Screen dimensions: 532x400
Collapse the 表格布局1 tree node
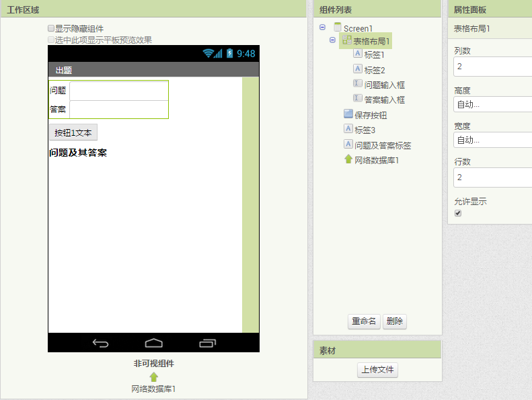click(x=332, y=40)
